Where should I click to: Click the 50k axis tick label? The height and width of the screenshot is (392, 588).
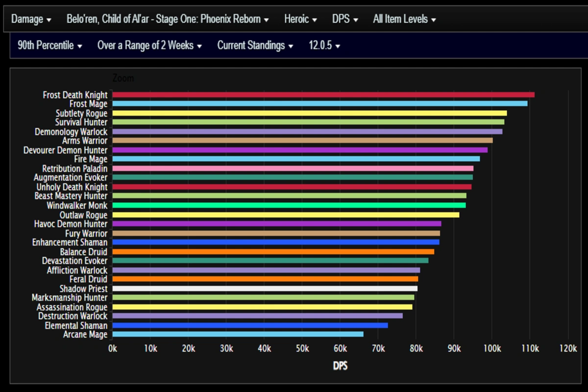pyautogui.click(x=302, y=348)
